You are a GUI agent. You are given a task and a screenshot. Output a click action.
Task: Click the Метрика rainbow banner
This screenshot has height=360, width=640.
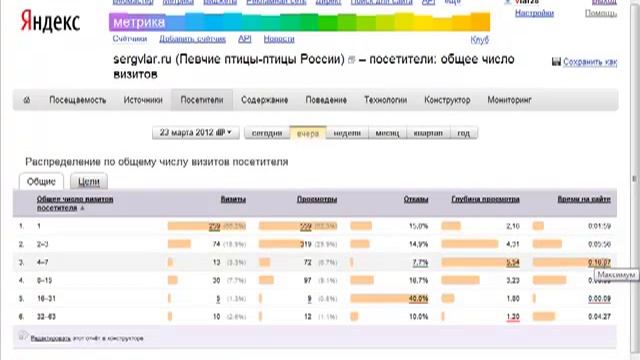300,22
